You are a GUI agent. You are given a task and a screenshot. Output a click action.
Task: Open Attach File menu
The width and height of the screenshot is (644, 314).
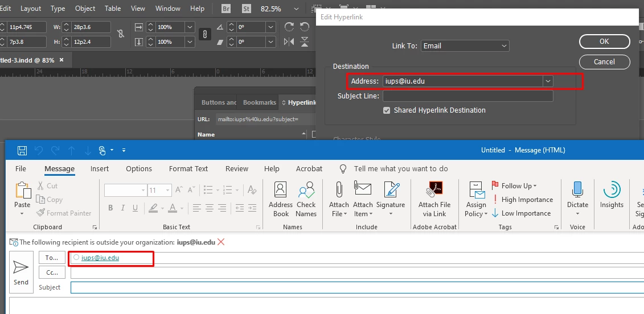pos(339,199)
